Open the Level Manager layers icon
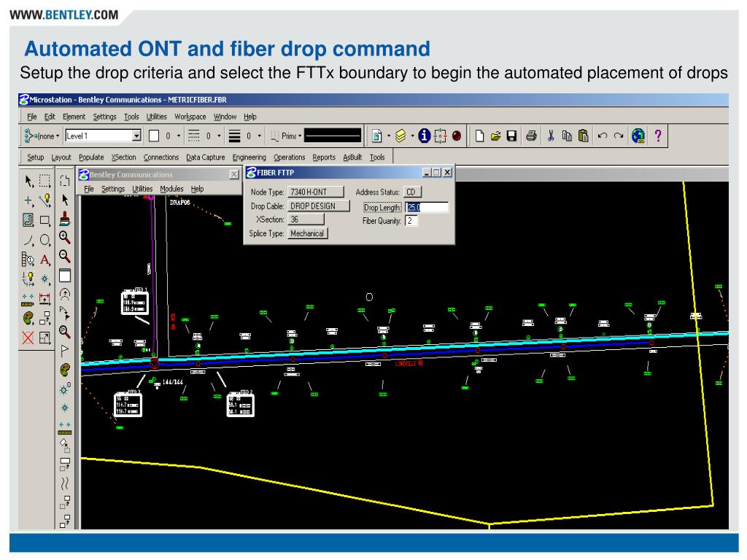The height and width of the screenshot is (560, 747). coord(400,136)
